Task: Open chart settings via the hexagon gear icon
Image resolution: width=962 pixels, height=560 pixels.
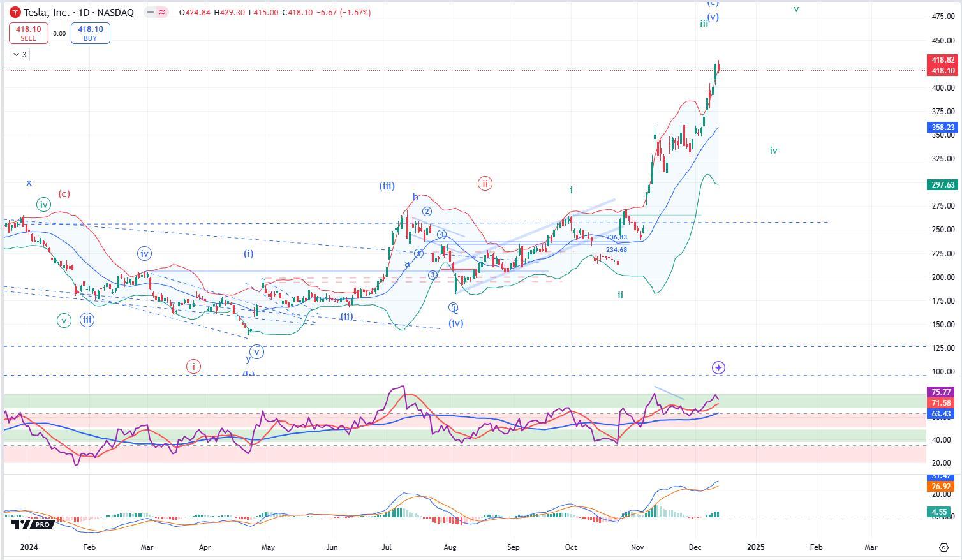Action: [944, 547]
